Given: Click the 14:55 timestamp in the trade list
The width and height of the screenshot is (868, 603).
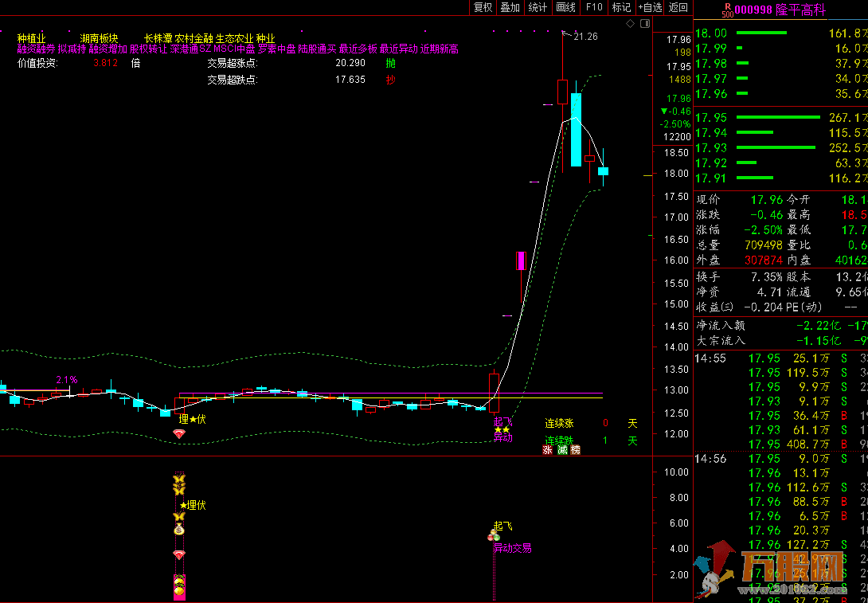Looking at the screenshot, I should pos(710,358).
